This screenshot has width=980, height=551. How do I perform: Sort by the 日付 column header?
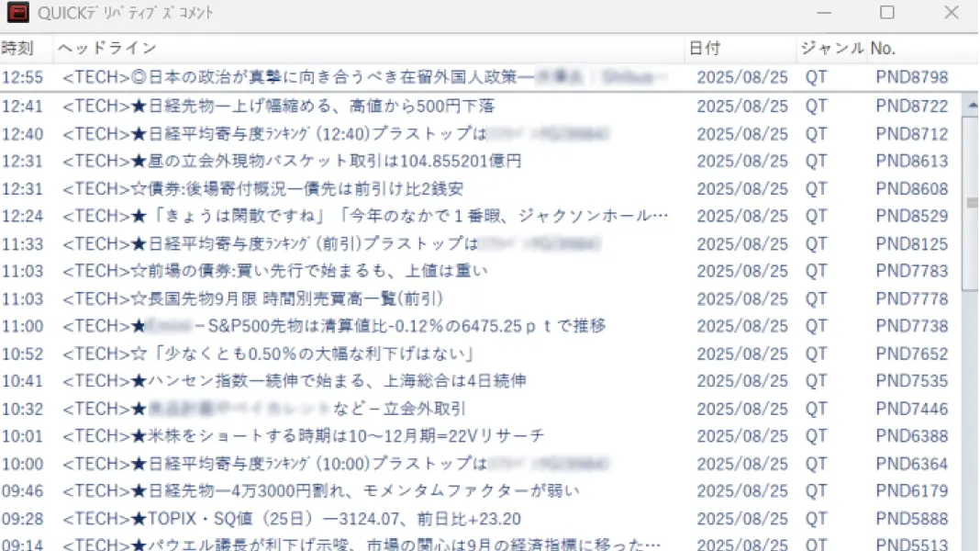click(705, 48)
